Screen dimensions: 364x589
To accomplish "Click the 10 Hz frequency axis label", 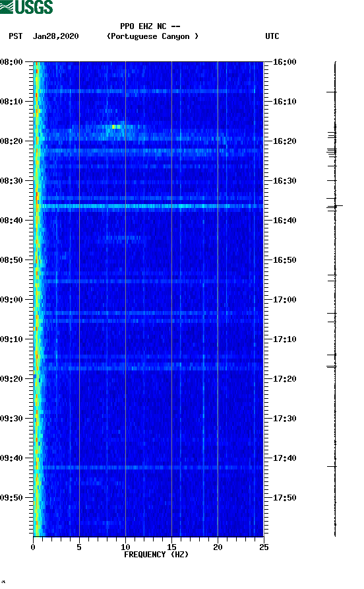I will (x=125, y=547).
